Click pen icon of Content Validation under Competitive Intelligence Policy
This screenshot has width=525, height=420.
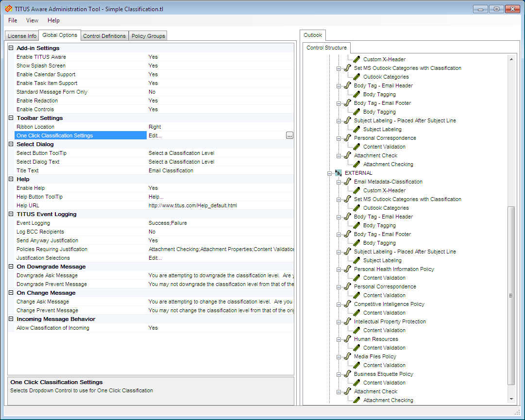(x=357, y=313)
